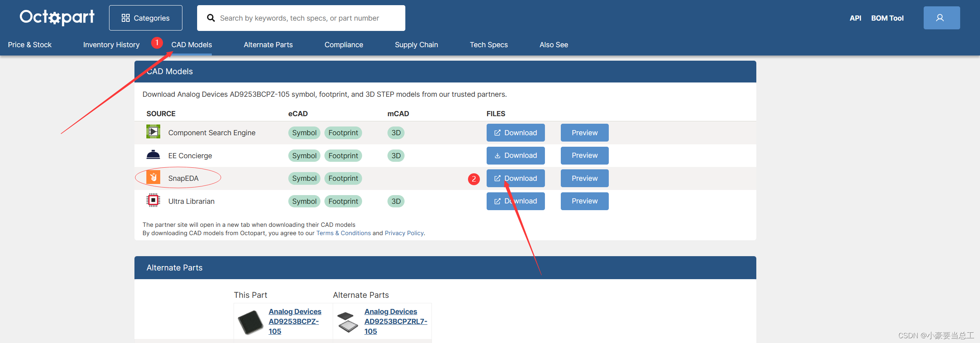Click the EE Concierge bell icon
The width and height of the screenshot is (980, 343).
coord(153,155)
